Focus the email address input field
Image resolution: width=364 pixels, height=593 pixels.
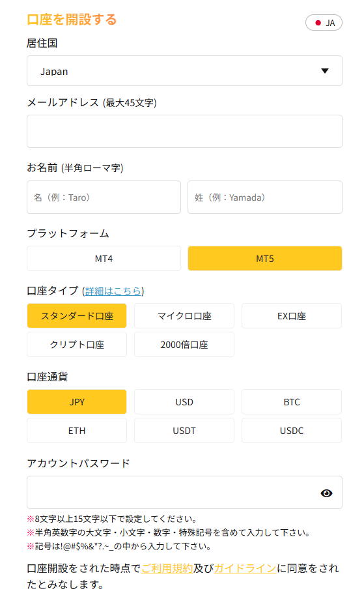184,131
